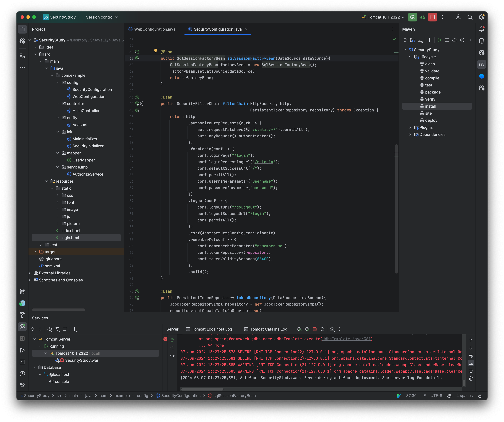Click SecurityConfiguration in the breadcrumb bar
Screen dimensions: 504x422
click(x=178, y=396)
